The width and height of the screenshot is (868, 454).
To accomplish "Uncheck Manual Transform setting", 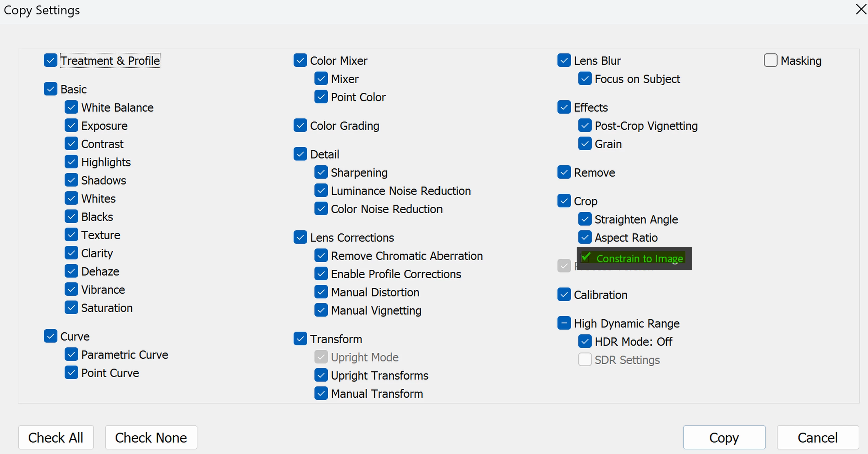I will pos(321,393).
